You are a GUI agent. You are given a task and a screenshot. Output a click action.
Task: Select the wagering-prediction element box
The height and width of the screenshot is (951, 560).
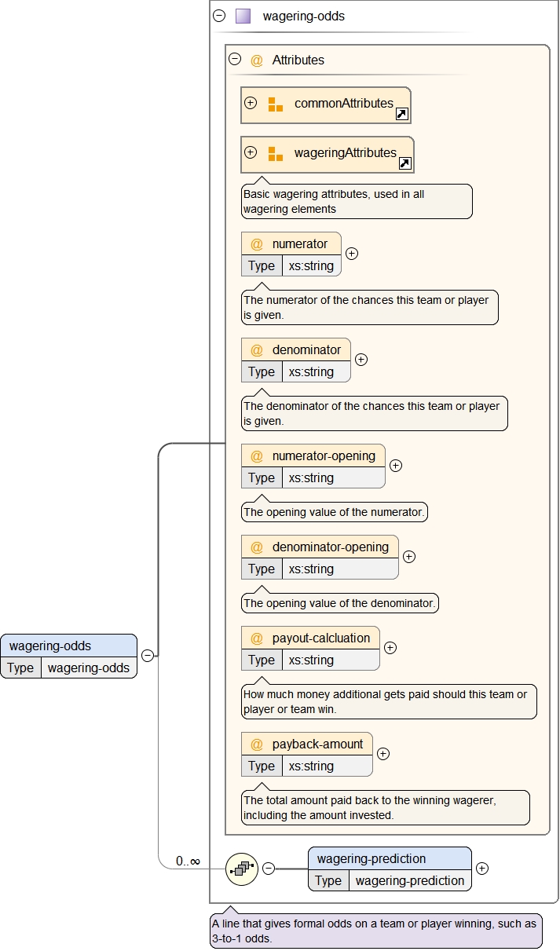tap(390, 859)
